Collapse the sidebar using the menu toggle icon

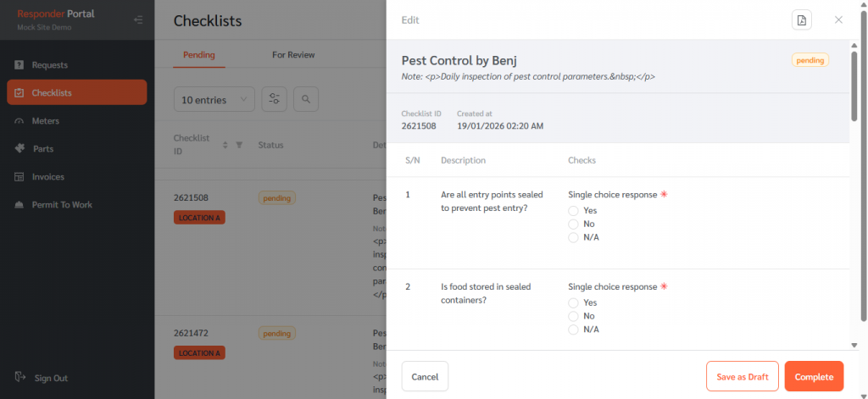pos(138,19)
